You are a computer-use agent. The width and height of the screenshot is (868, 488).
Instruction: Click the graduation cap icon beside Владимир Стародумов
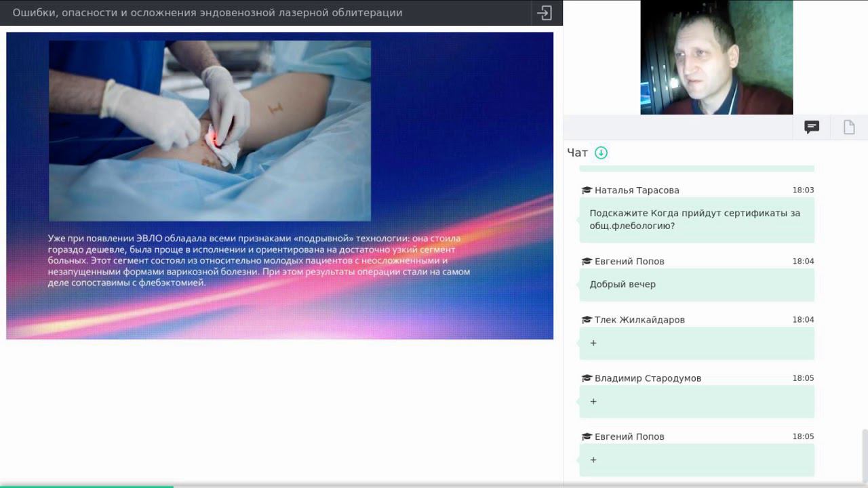point(587,378)
